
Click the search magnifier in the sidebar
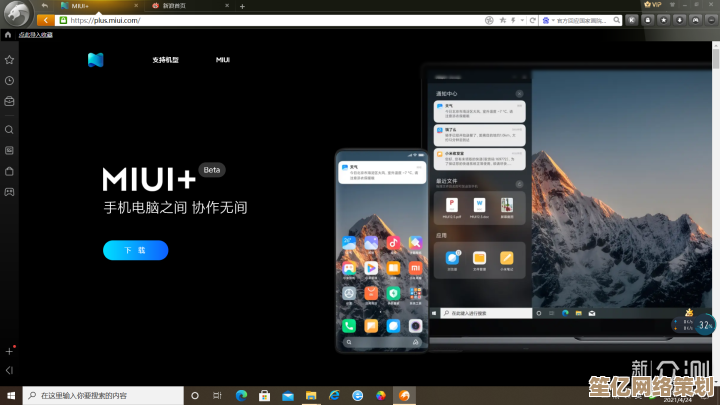[x=9, y=130]
